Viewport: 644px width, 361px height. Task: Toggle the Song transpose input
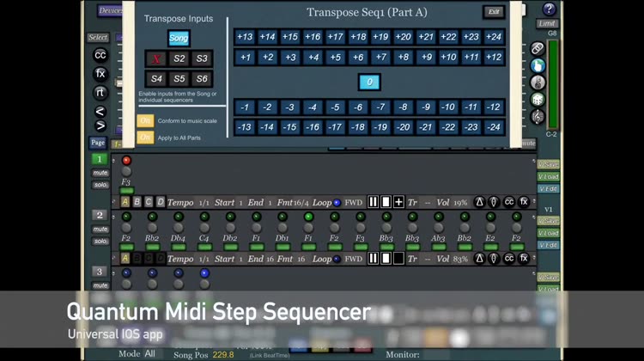click(179, 38)
